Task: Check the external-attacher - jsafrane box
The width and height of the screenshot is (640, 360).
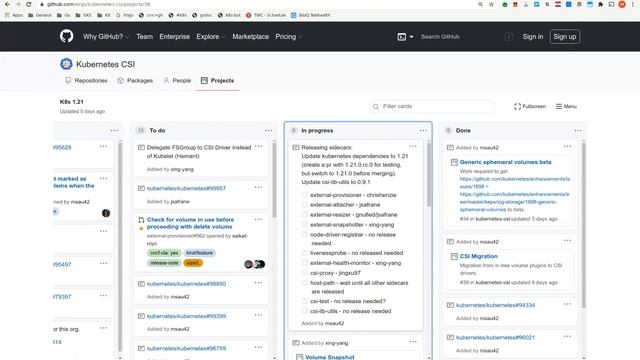Action: tap(305, 204)
